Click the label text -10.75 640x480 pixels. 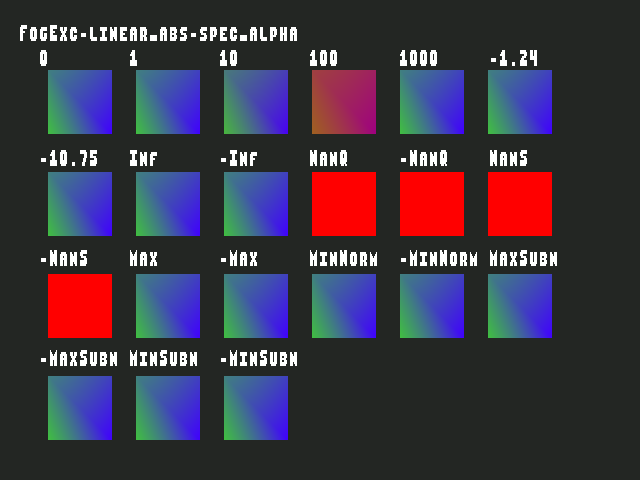tap(69, 158)
